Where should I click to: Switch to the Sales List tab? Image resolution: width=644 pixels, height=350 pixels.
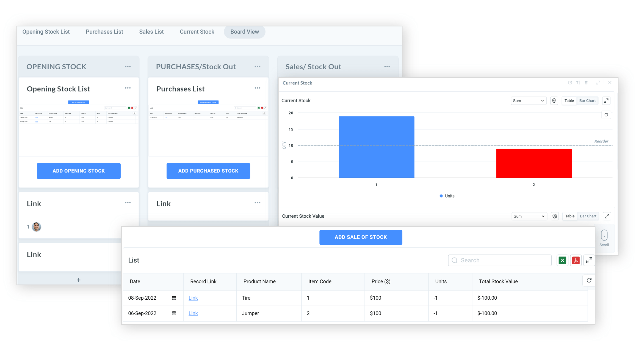(x=151, y=32)
